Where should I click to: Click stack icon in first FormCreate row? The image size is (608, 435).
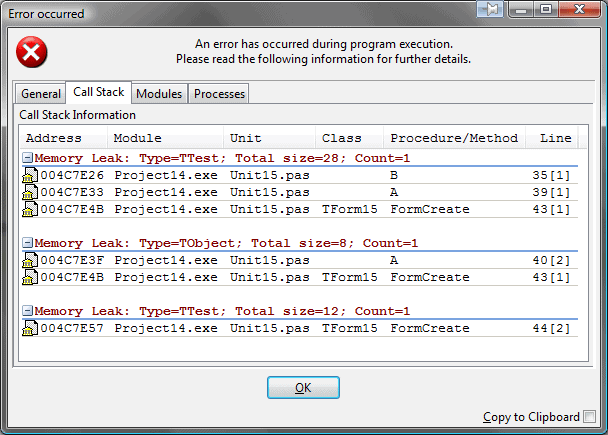[30, 209]
